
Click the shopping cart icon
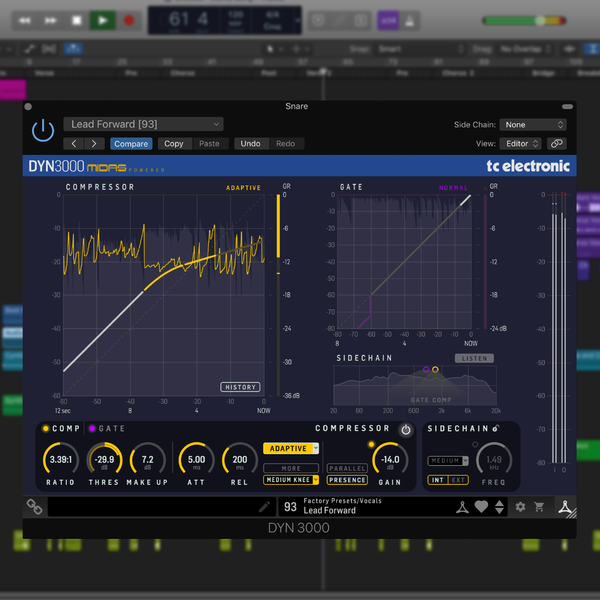point(540,507)
